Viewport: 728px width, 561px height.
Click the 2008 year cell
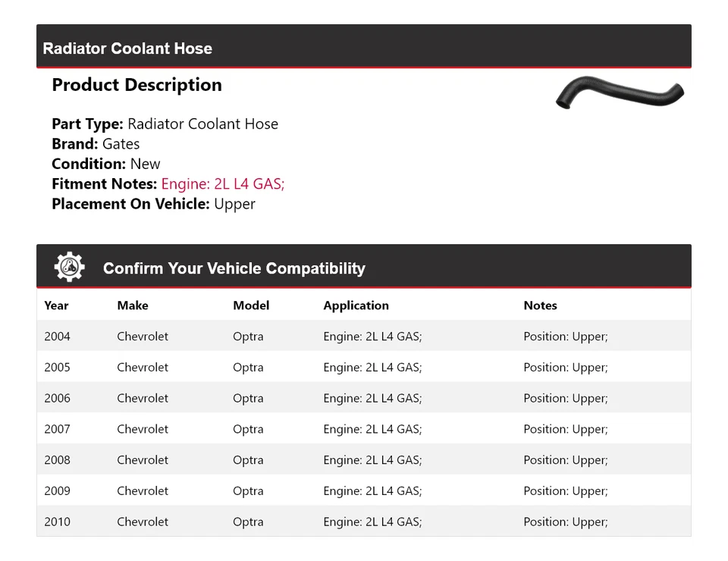[x=57, y=460]
